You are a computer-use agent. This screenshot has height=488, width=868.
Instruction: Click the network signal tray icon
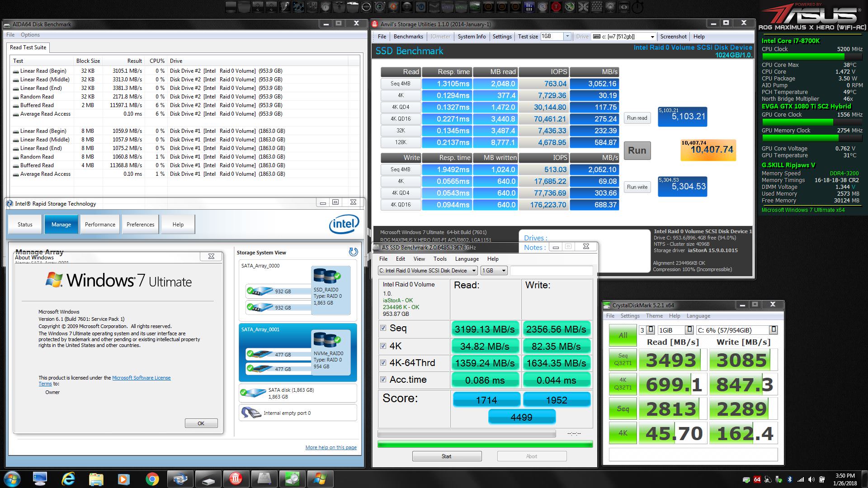[x=801, y=479]
